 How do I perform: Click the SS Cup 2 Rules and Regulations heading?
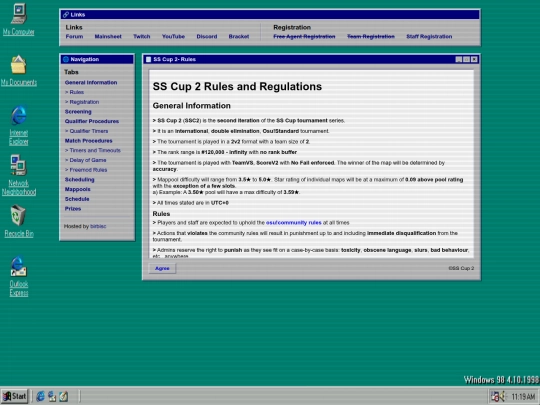[237, 86]
